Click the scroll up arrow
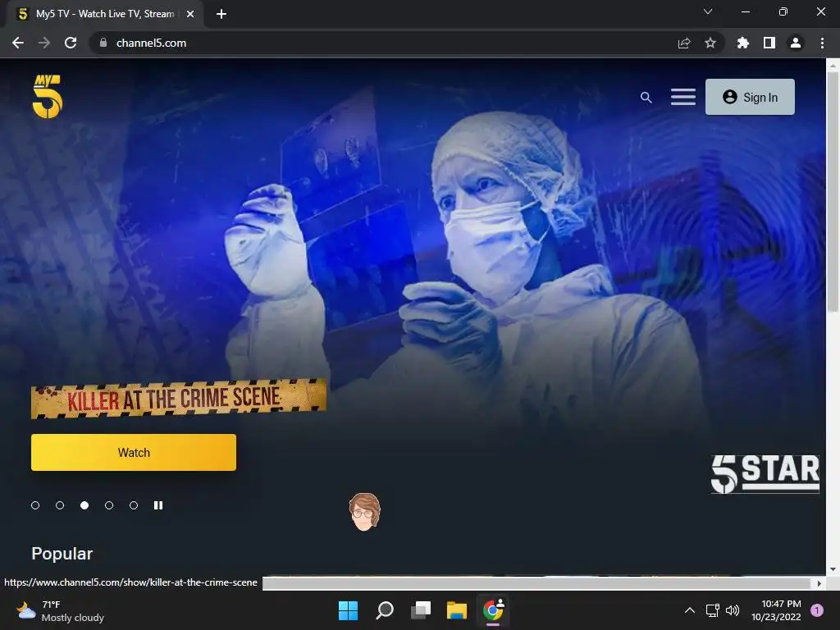The height and width of the screenshot is (630, 840). tap(833, 66)
